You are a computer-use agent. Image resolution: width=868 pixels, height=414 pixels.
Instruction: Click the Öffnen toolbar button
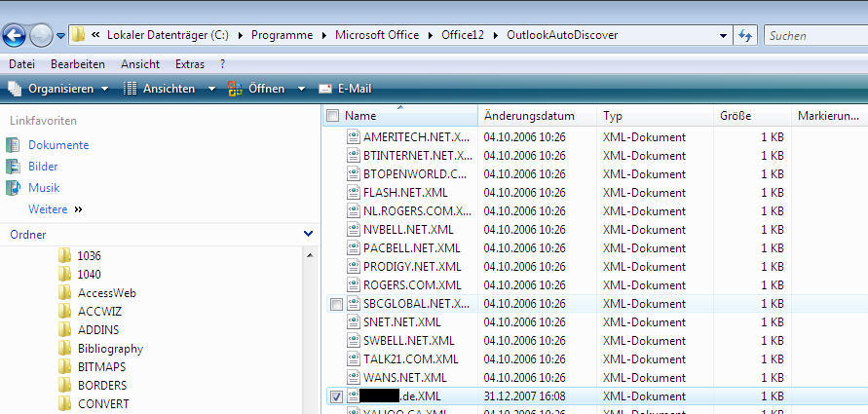(257, 89)
